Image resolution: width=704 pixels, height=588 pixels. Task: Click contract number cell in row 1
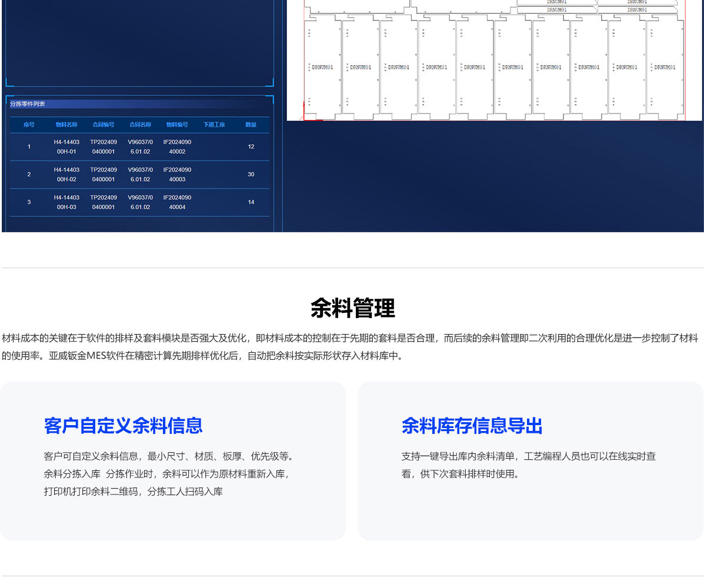point(104,146)
